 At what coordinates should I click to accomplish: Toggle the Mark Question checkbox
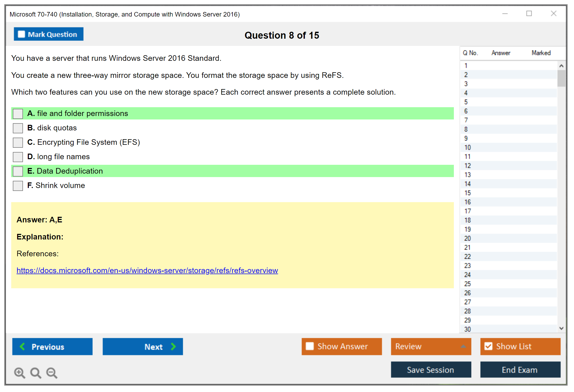pyautogui.click(x=21, y=34)
